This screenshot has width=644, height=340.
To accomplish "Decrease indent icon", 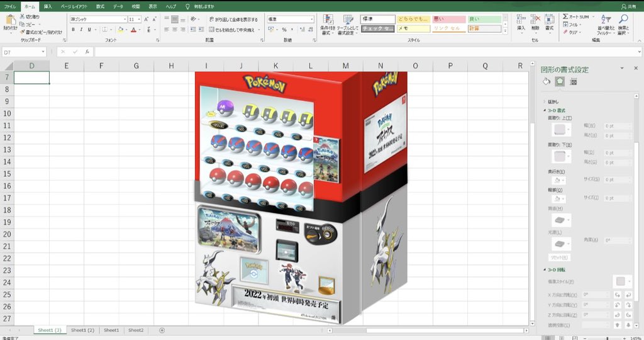I will click(x=193, y=30).
